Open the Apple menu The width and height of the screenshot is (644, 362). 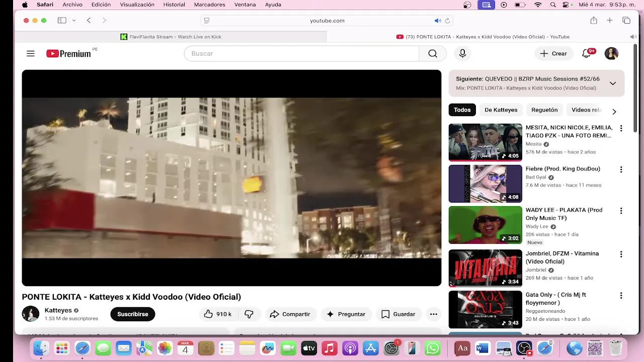25,5
